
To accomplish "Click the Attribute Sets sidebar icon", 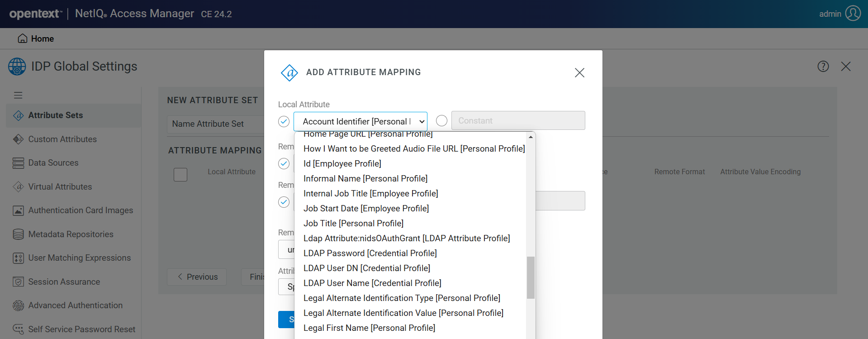I will coord(19,115).
